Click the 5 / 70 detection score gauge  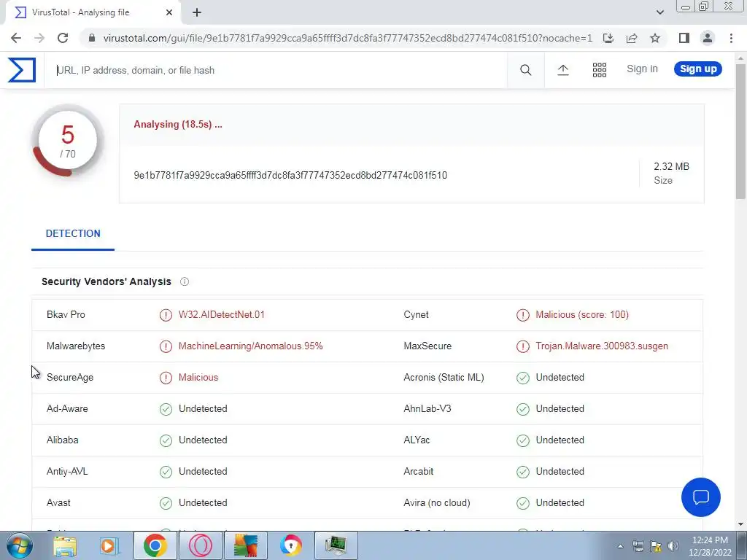coord(68,141)
